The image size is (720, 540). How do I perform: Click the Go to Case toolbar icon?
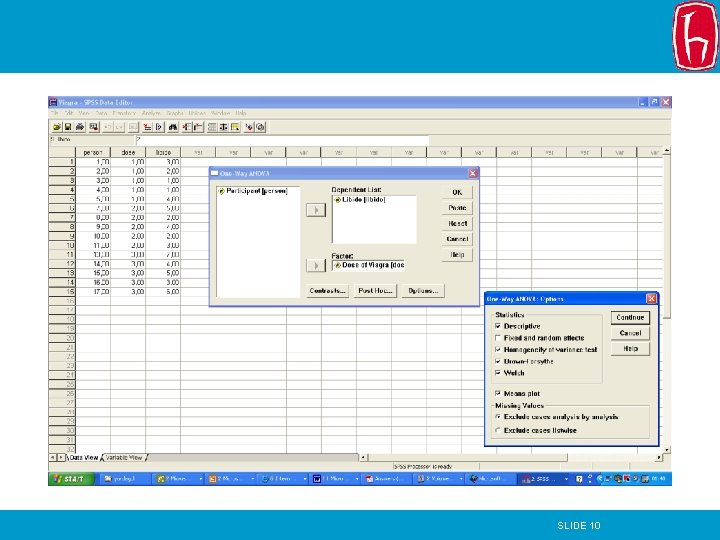coord(147,127)
